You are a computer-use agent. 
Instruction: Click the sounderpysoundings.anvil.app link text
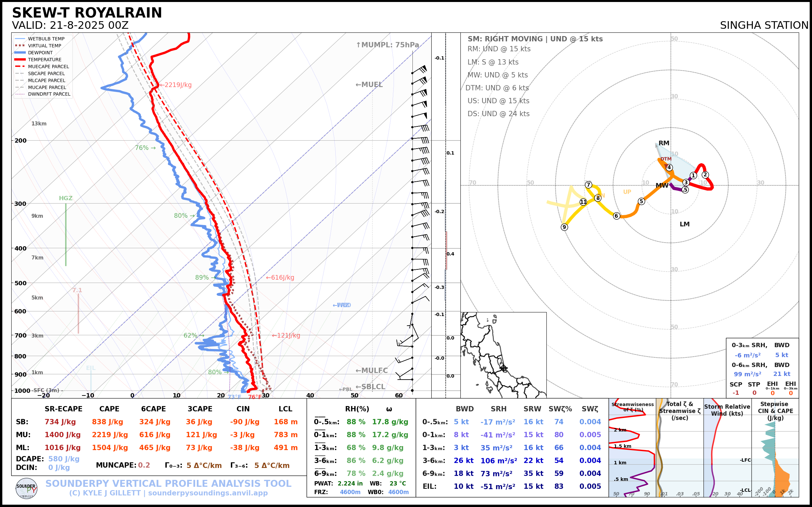click(x=208, y=493)
